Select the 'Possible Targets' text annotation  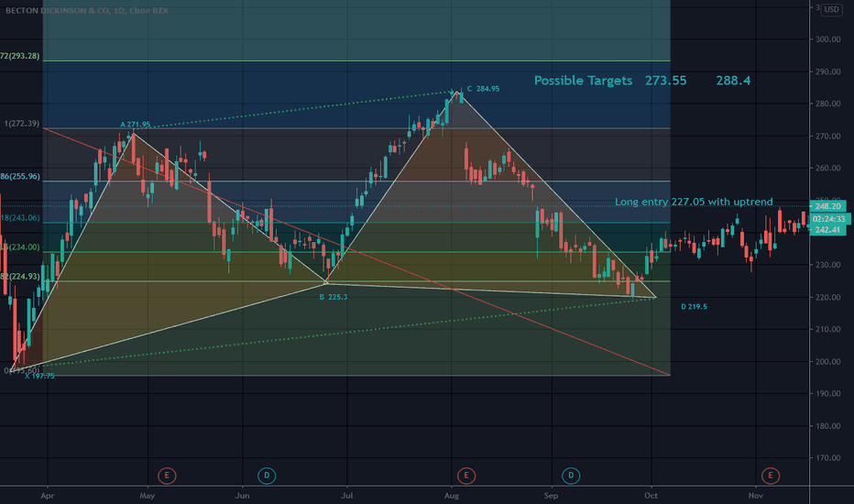(584, 81)
